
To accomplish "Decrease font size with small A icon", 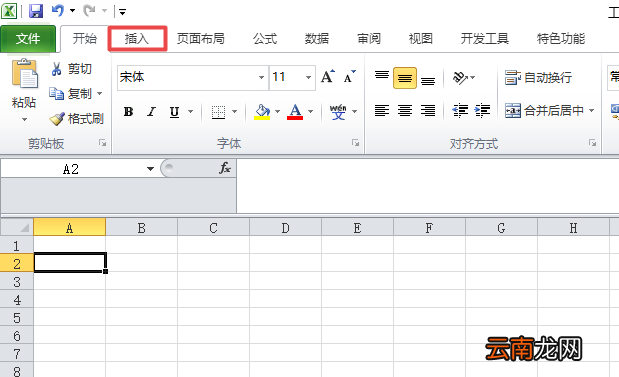I will tap(349, 76).
